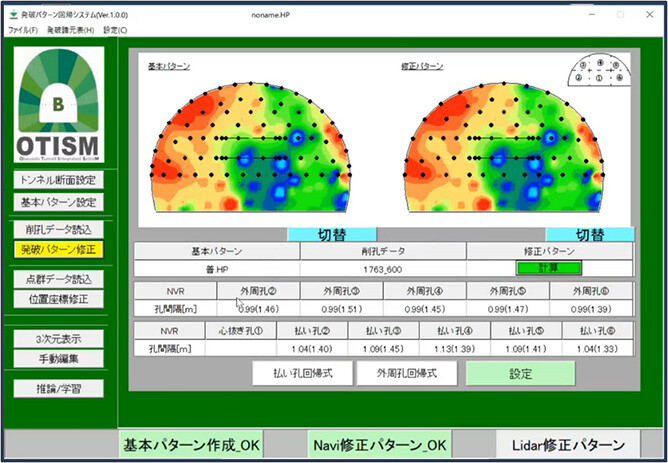
Task: Click the トンネル断面設定 button
Action: point(59,181)
